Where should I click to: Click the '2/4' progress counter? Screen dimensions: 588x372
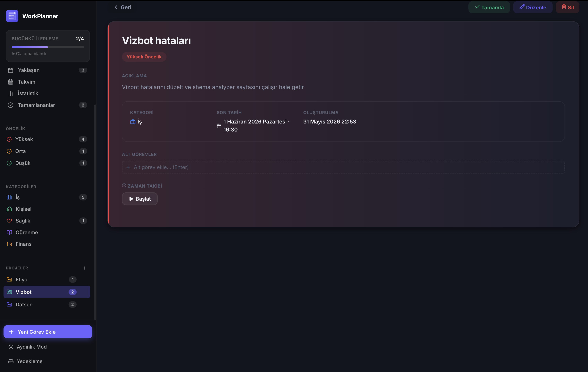pyautogui.click(x=80, y=39)
